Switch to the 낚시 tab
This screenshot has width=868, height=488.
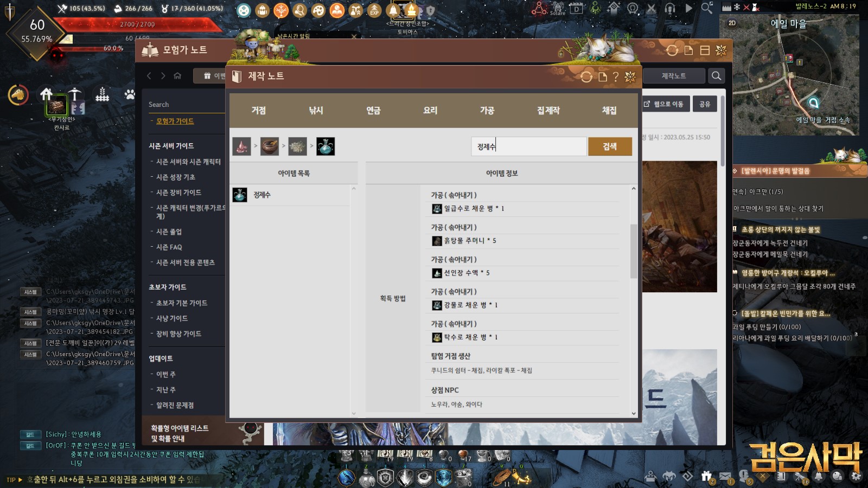click(x=316, y=110)
